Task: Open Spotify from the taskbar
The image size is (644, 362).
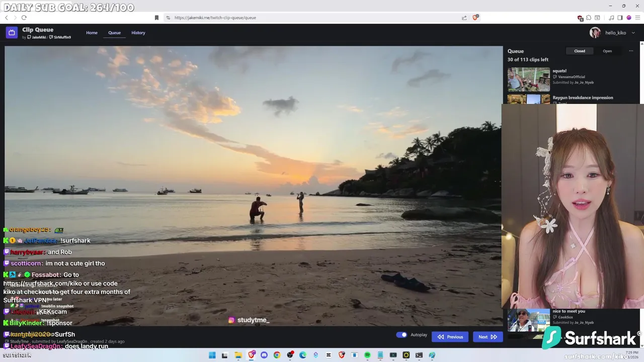Action: coord(367,355)
